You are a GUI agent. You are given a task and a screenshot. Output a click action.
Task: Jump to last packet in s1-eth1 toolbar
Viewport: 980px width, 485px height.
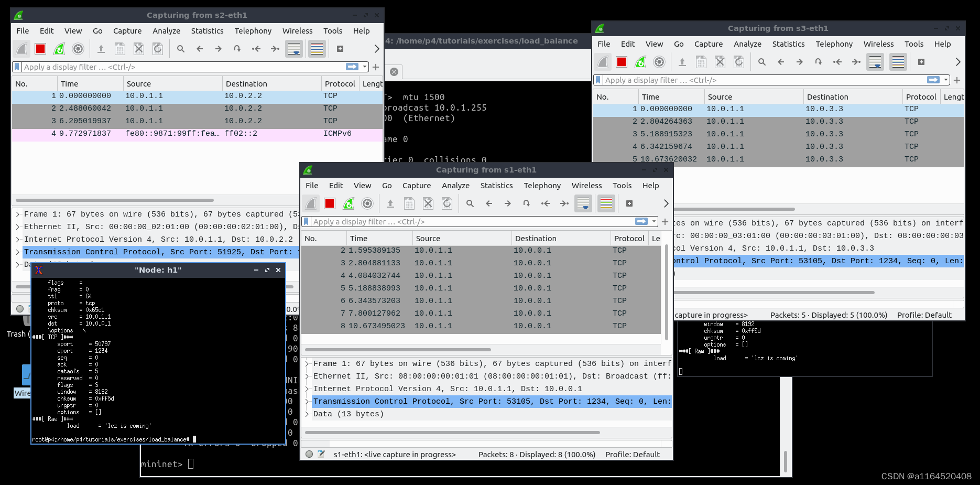pyautogui.click(x=564, y=203)
